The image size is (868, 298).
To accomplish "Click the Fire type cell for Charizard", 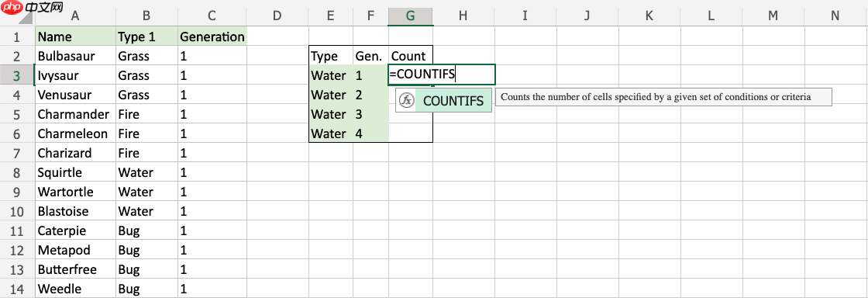I will (146, 153).
